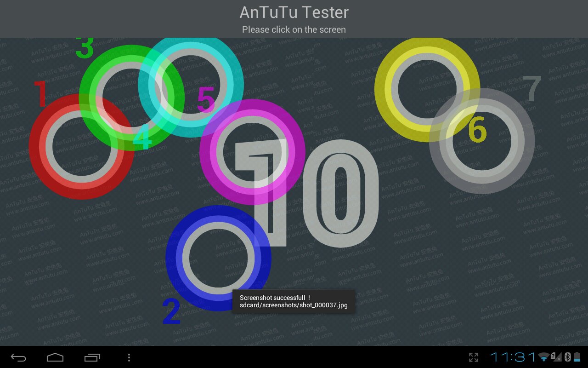Click the purple number 5 label
The height and width of the screenshot is (368, 588).
click(206, 100)
